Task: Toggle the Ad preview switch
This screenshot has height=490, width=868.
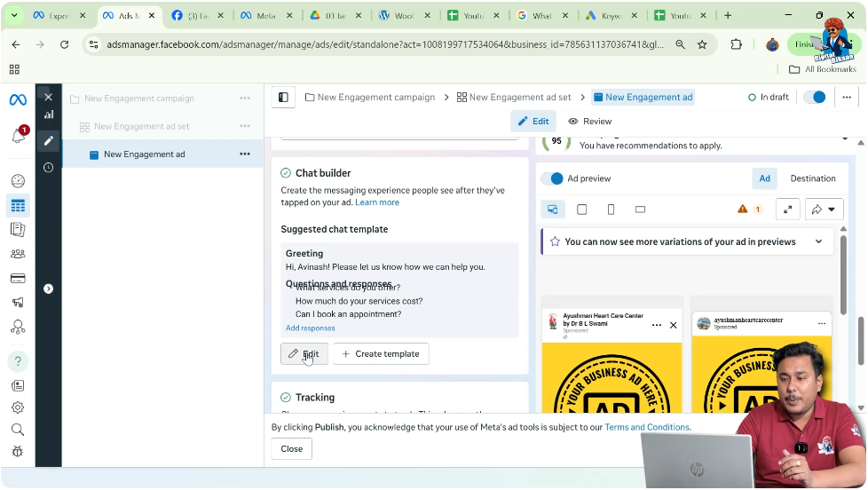Action: [x=552, y=178]
